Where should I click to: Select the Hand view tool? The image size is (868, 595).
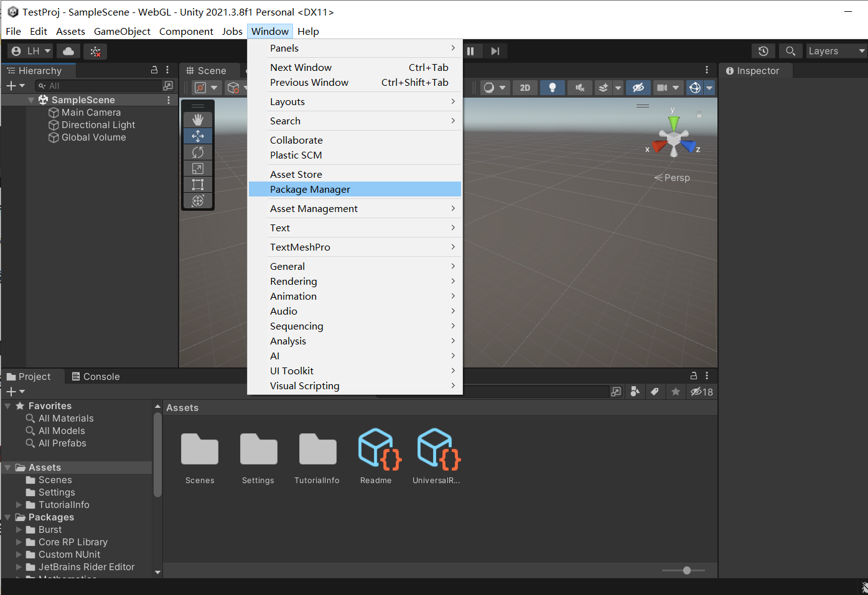click(198, 119)
